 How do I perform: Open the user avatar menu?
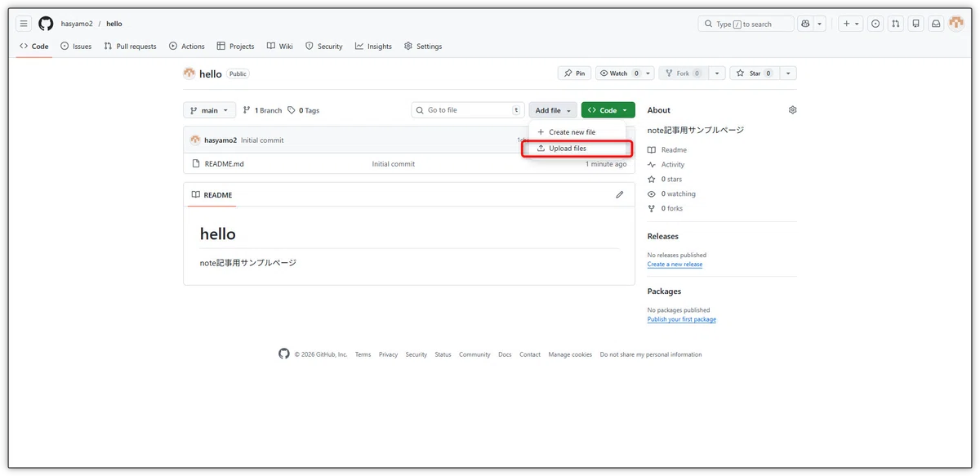coord(956,24)
